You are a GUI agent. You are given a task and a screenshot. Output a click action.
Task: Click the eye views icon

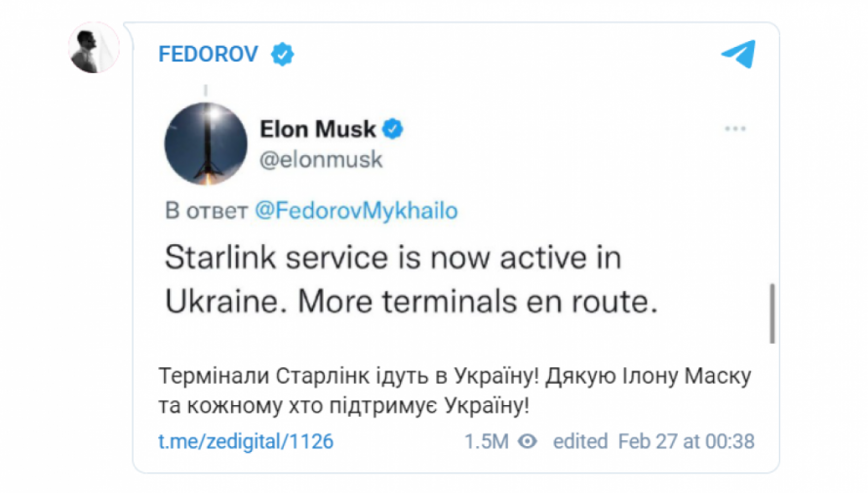point(528,441)
